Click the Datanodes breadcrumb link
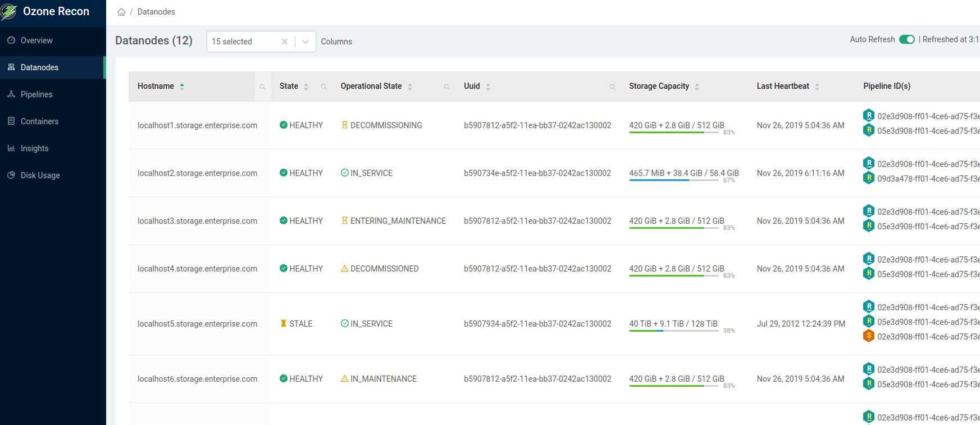This screenshot has height=425, width=980. coord(156,12)
